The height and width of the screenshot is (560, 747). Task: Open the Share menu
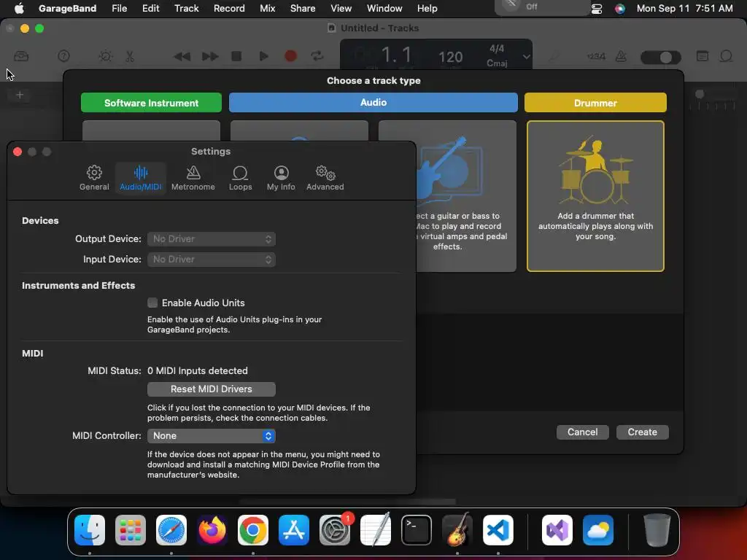[x=303, y=8]
